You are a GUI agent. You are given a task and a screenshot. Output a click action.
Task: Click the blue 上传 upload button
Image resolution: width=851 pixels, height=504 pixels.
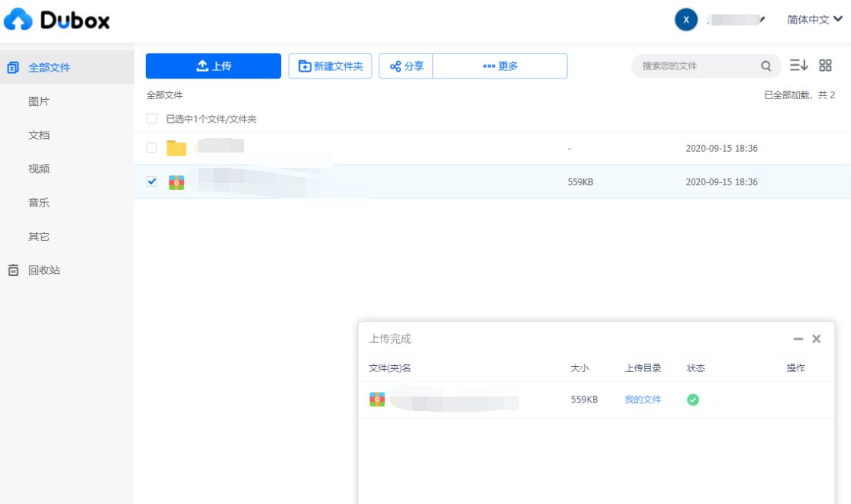tap(214, 67)
